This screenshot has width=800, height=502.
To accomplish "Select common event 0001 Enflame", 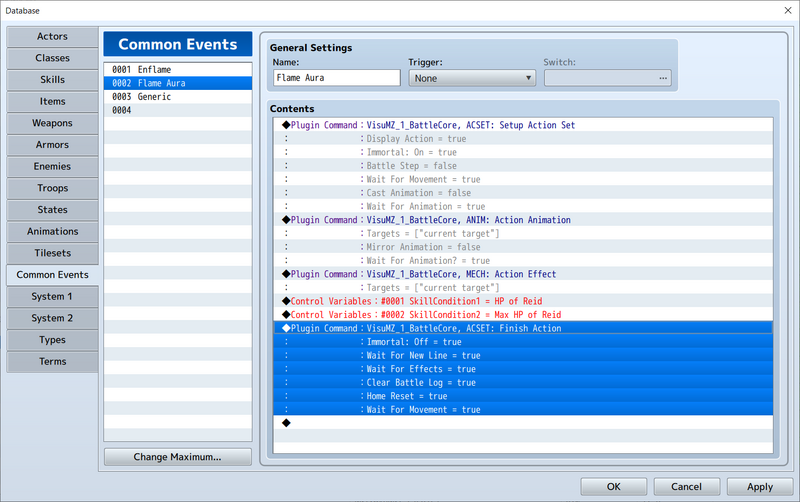I will tap(177, 70).
